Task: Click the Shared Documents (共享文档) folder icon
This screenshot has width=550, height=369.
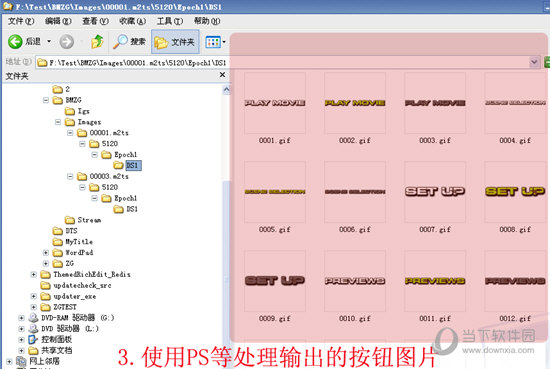Action: click(33, 350)
